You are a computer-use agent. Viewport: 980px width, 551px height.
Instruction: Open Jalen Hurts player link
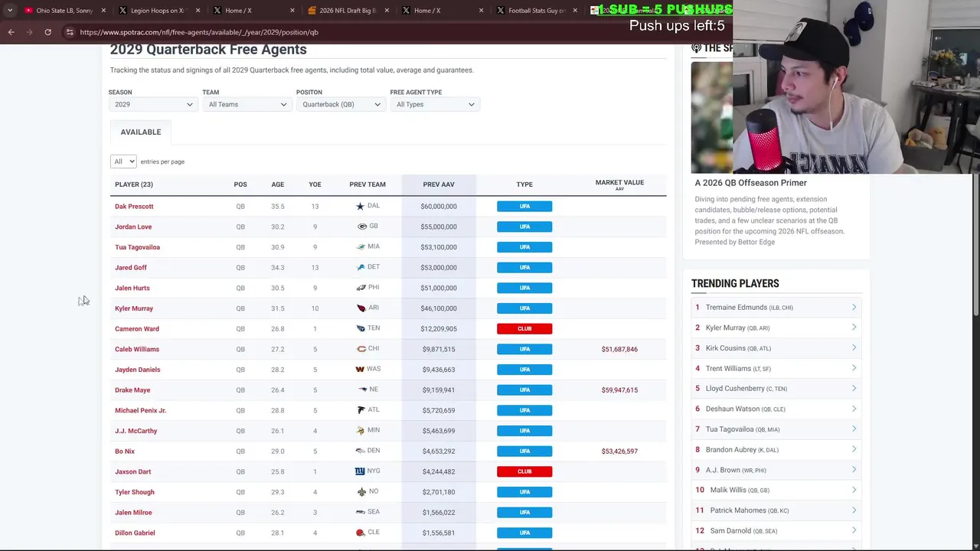click(132, 288)
